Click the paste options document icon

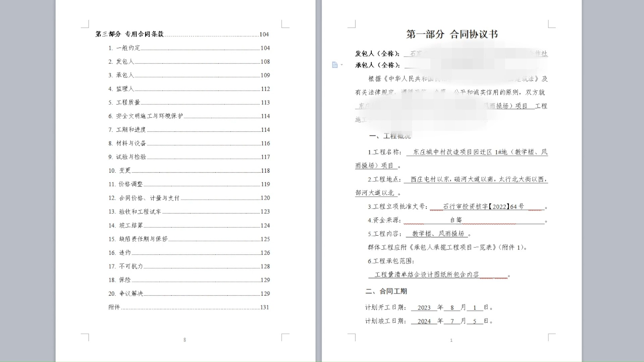[x=335, y=65]
